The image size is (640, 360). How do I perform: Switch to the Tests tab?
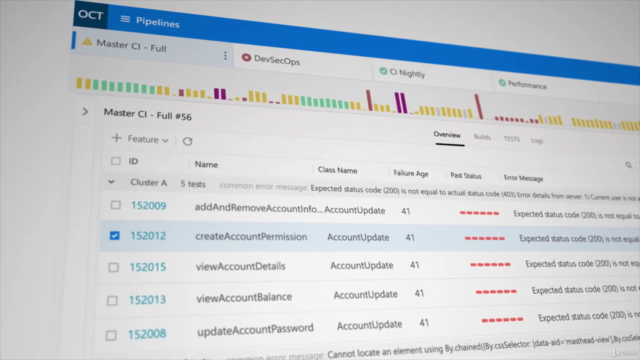click(511, 139)
